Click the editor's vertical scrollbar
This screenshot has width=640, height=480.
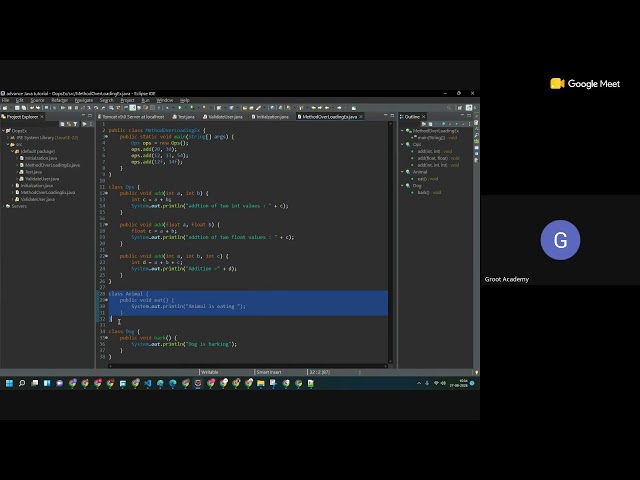[x=391, y=242]
